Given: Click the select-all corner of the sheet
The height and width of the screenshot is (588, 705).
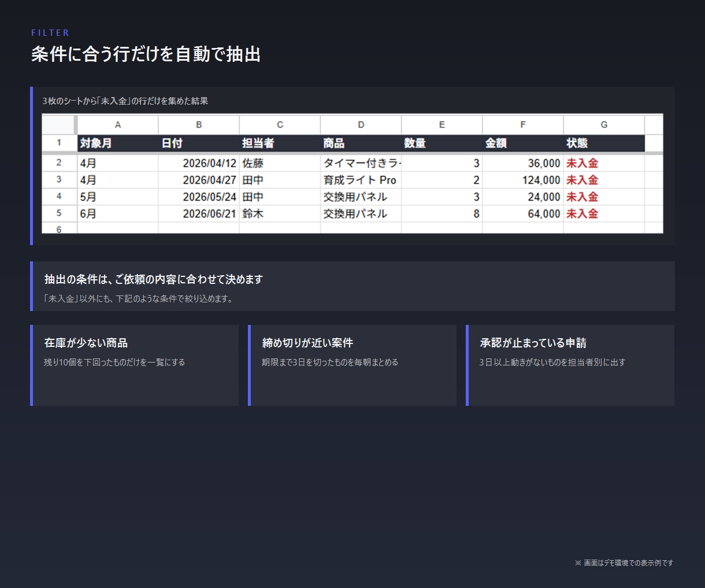Looking at the screenshot, I should tap(58, 125).
